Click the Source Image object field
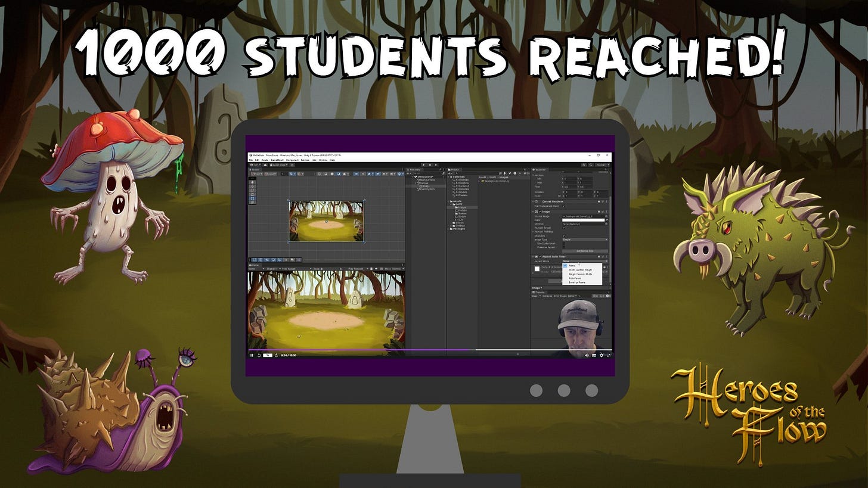The image size is (868, 488). [584, 216]
